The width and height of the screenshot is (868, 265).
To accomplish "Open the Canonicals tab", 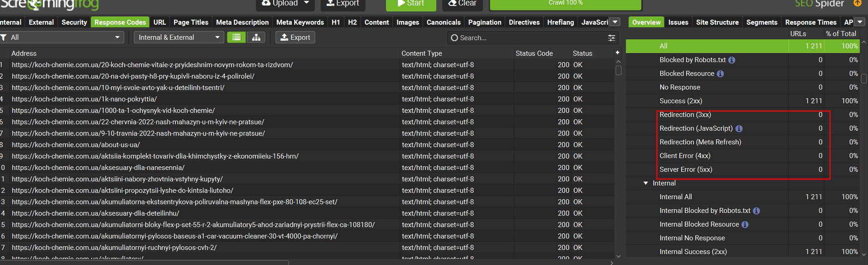I will 444,22.
